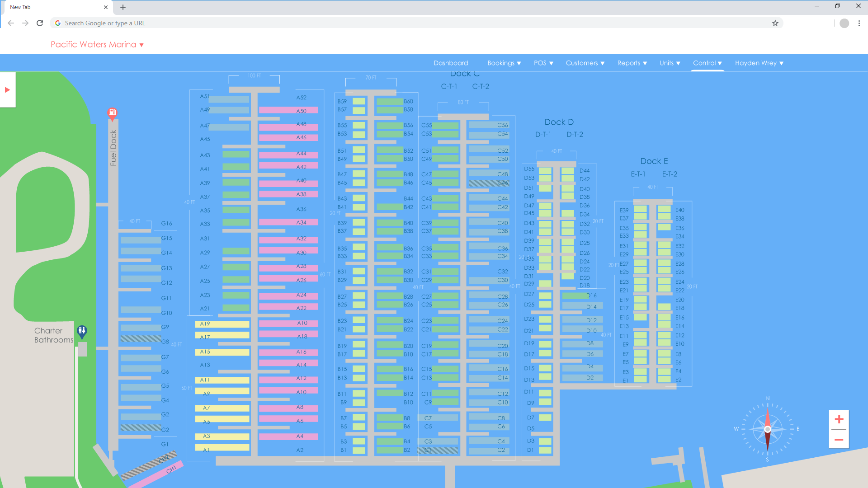
Task: Select the C-T-1 dock label
Action: 449,86
